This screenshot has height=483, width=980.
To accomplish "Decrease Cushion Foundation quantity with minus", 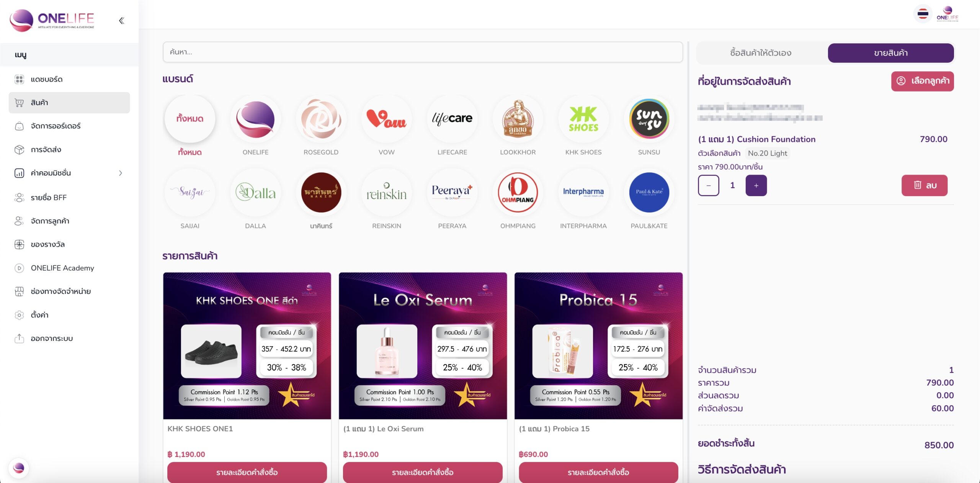I will [708, 185].
